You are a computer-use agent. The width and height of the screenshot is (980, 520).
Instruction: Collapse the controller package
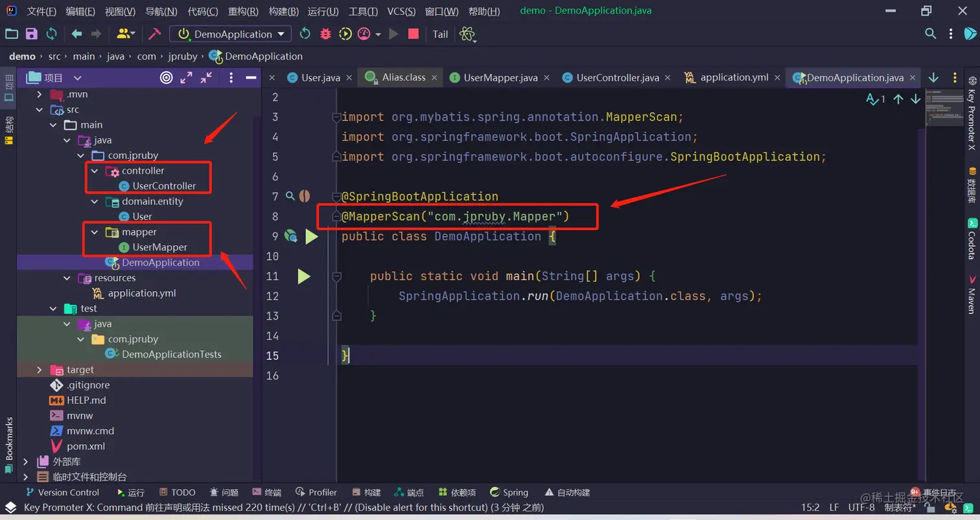click(95, 171)
